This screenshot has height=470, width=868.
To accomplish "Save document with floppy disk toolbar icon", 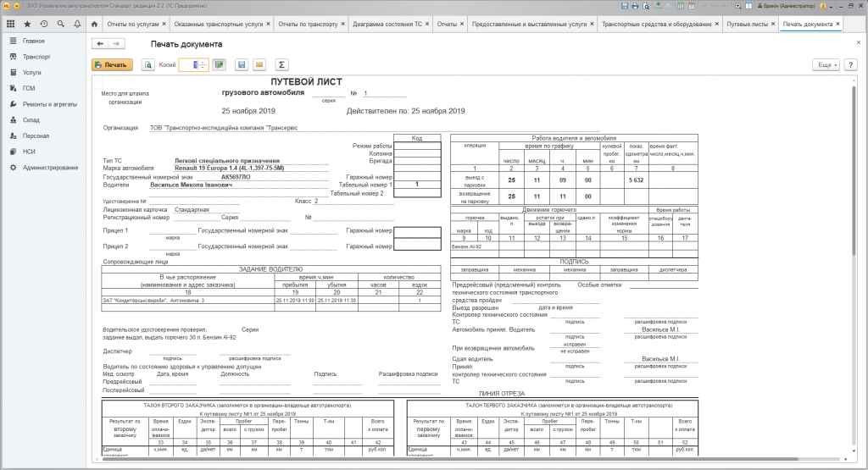I will point(242,64).
